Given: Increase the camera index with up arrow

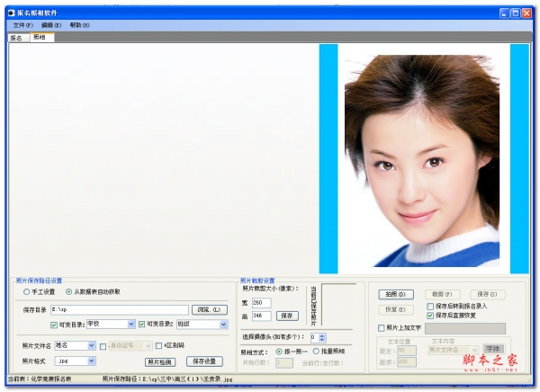Looking at the screenshot, I should [x=322, y=335].
